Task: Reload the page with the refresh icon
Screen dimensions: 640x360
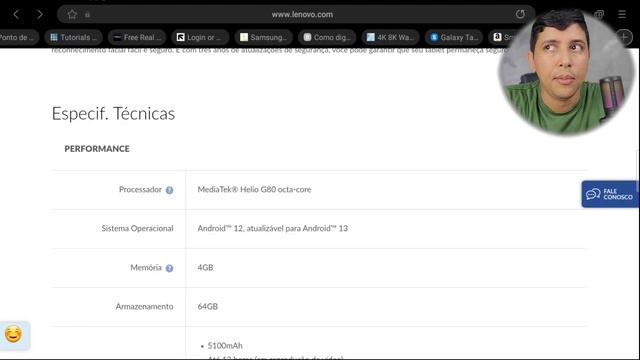Action: point(520,14)
